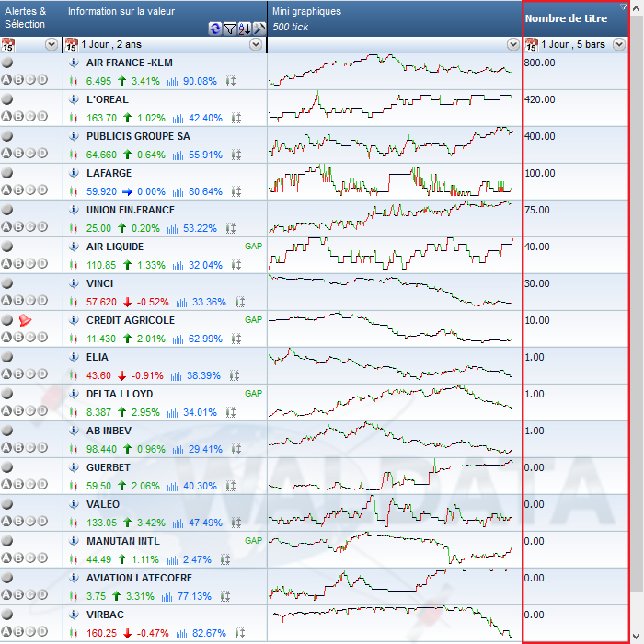Click calendar icon in Alertes & Sélection column
Image resolution: width=644 pixels, height=644 pixels.
(7, 45)
